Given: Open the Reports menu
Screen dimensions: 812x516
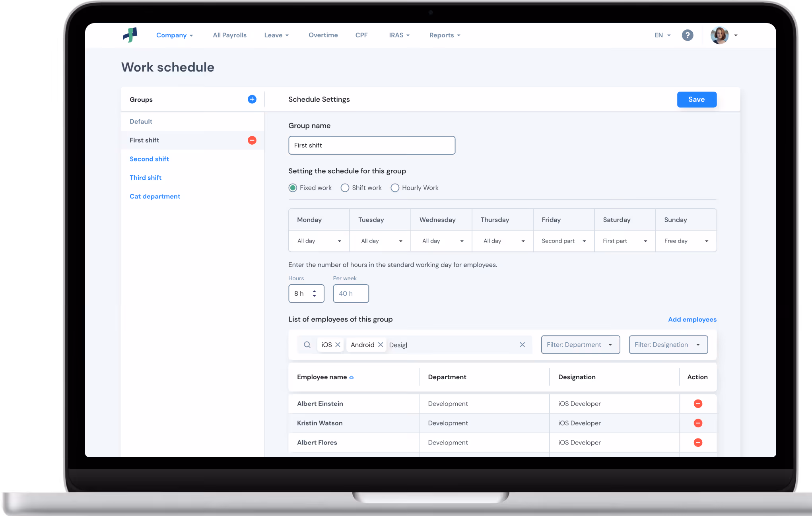Looking at the screenshot, I should (445, 35).
